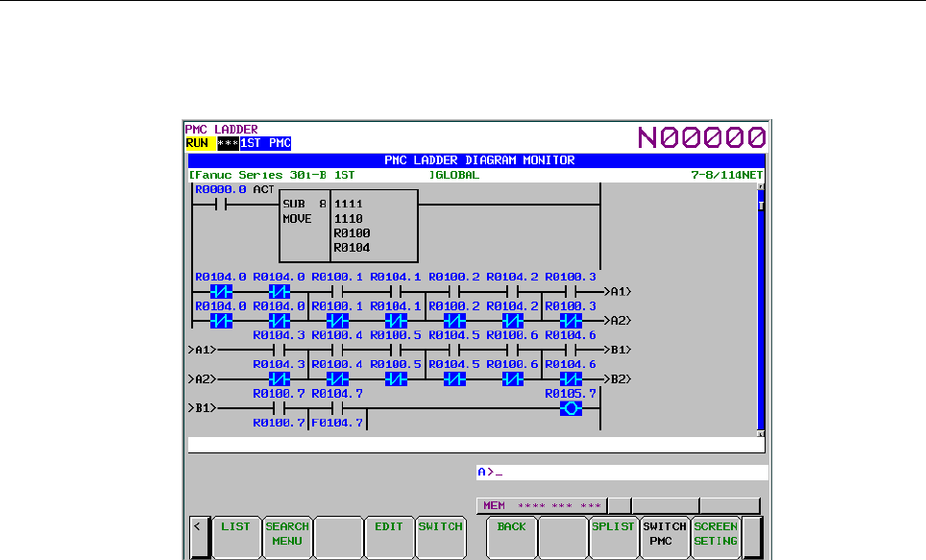Select R0104.6 contact on rung ending >B1>
Viewport: 926px width, 560px height.
[571, 350]
